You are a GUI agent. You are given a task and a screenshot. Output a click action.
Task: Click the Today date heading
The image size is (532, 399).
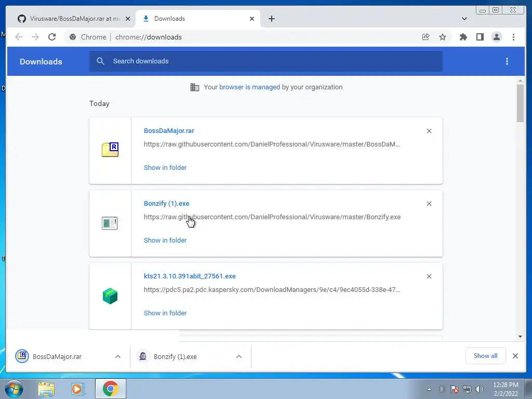tap(99, 103)
